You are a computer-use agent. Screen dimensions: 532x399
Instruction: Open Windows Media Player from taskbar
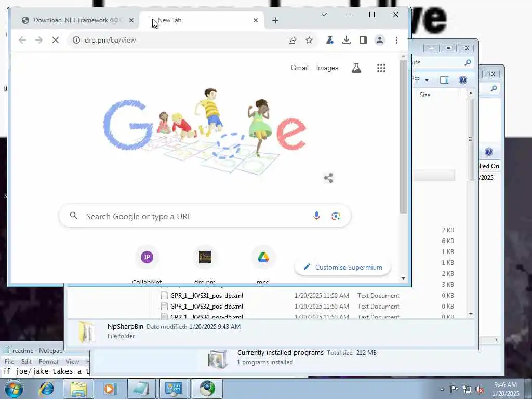pos(110,389)
